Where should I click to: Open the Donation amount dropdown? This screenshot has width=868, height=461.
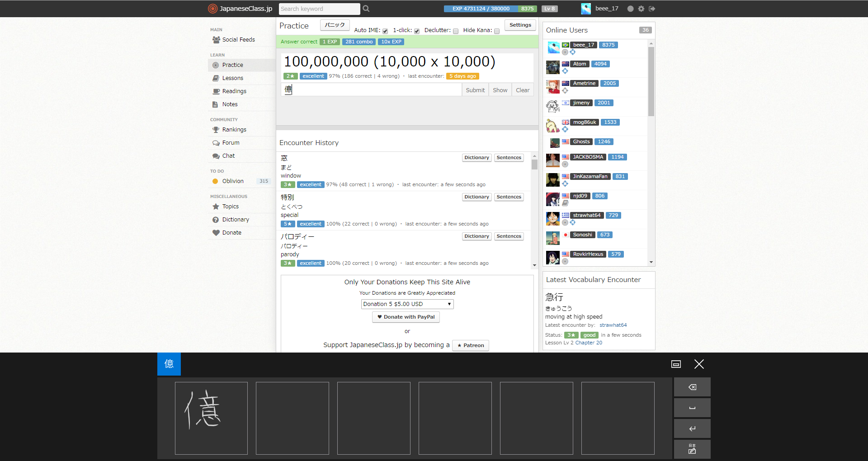pyautogui.click(x=407, y=304)
